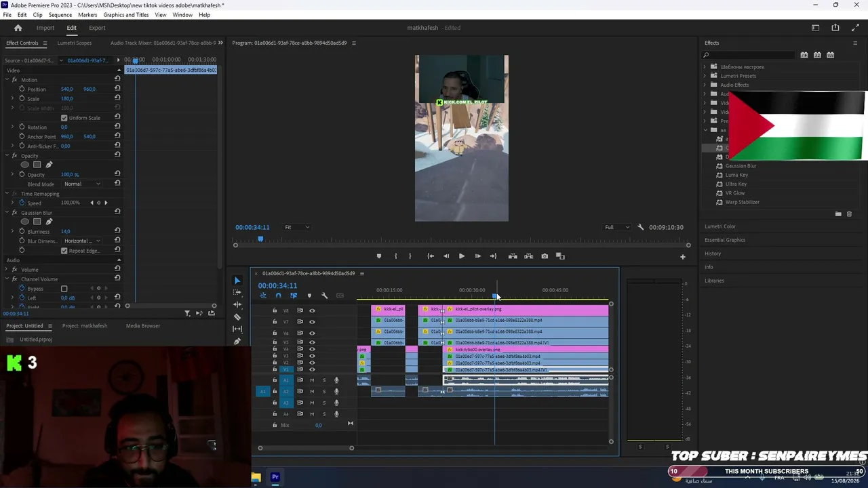Expand the Lumetri Presets folder

(x=705, y=76)
